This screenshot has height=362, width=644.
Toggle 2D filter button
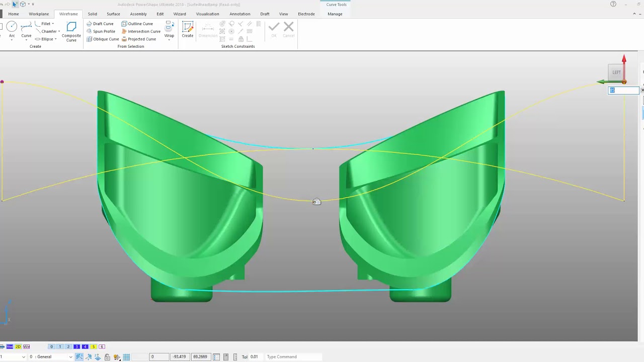(18, 346)
